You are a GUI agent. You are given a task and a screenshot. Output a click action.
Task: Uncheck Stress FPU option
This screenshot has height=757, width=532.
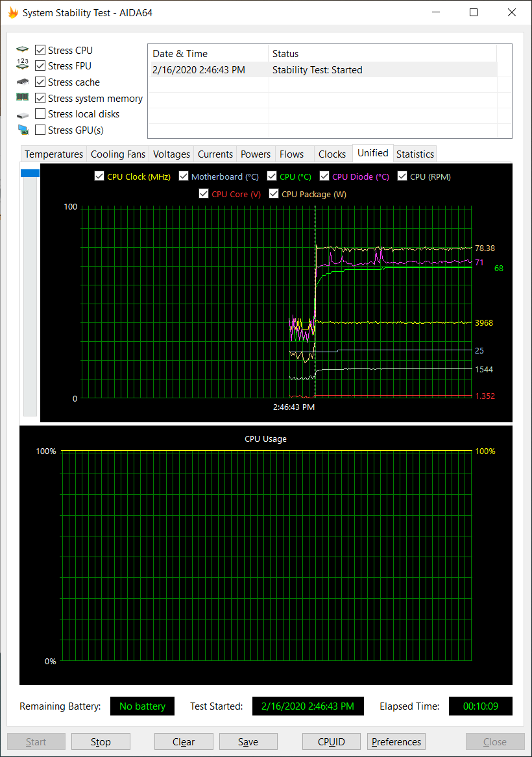tap(40, 66)
